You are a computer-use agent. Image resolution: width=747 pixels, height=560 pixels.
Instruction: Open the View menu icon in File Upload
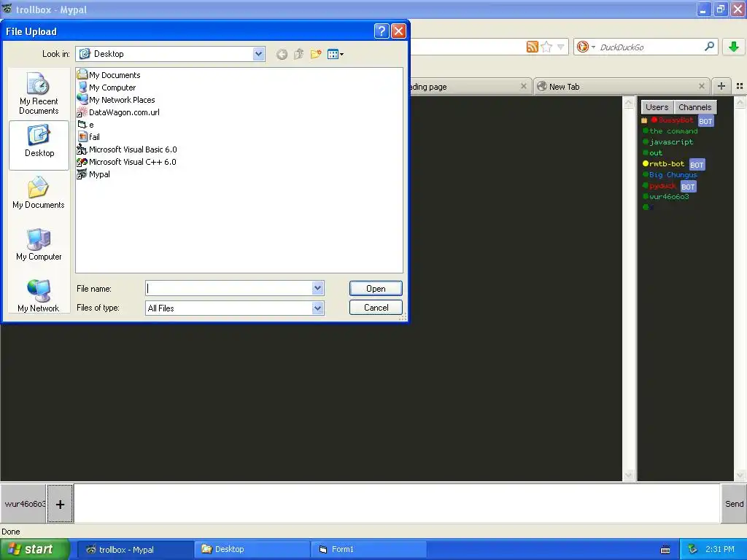point(336,54)
